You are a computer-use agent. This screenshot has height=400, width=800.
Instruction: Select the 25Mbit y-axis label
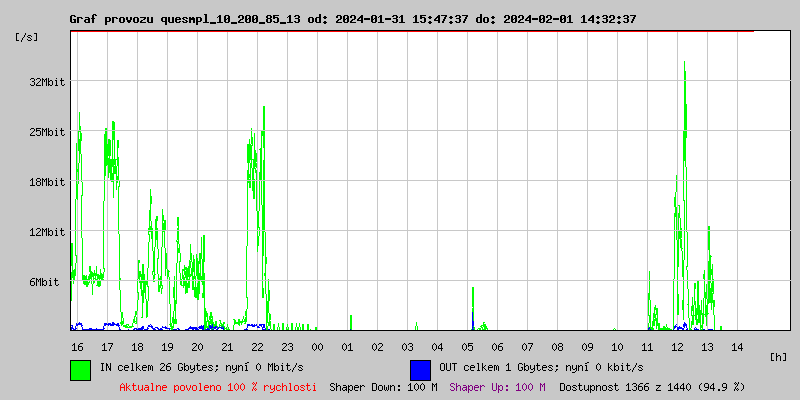pyautogui.click(x=46, y=132)
